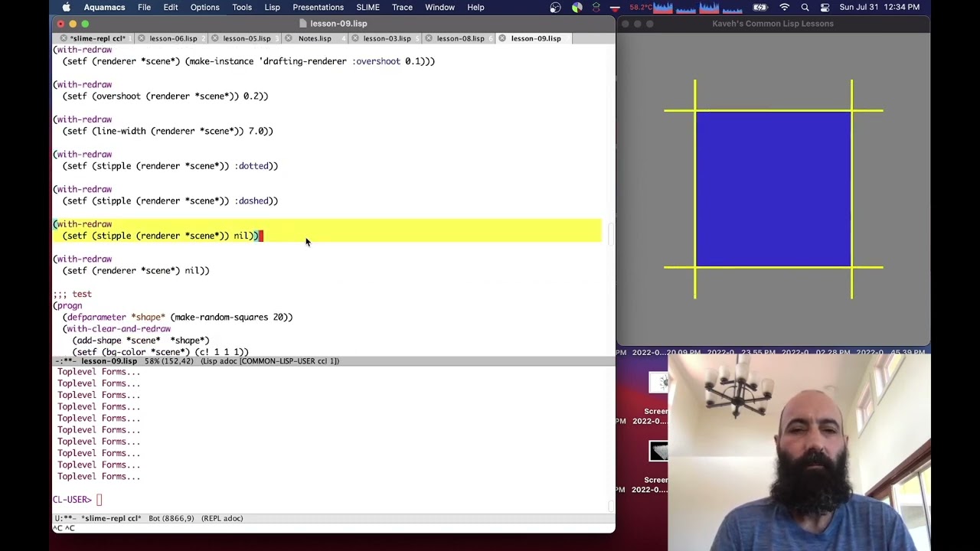Screen dimensions: 980x551
Task: Switch to the *slime-repl ccl* tab
Action: [97, 38]
